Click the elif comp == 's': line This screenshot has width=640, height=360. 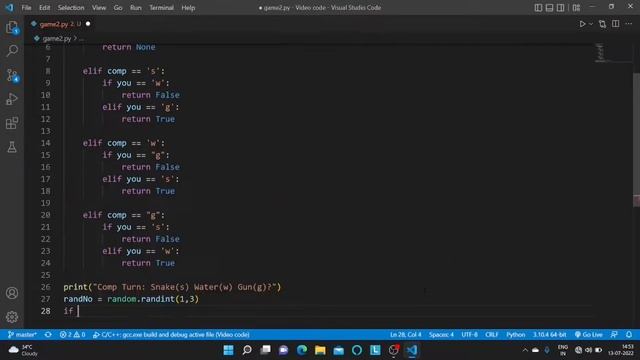[124, 71]
